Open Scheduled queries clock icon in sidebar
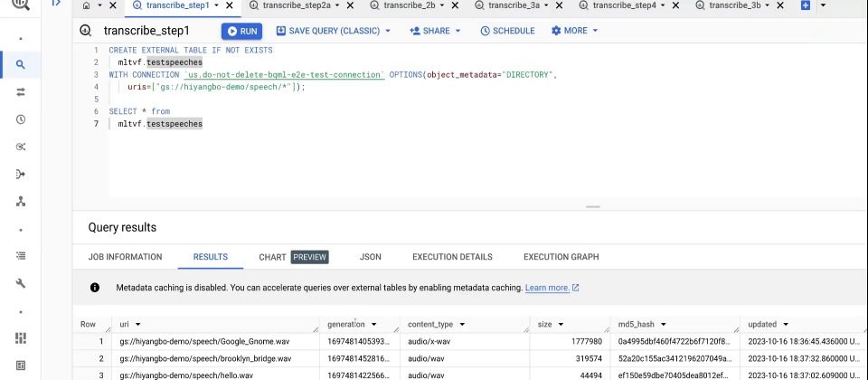868x380 pixels. pos(21,119)
